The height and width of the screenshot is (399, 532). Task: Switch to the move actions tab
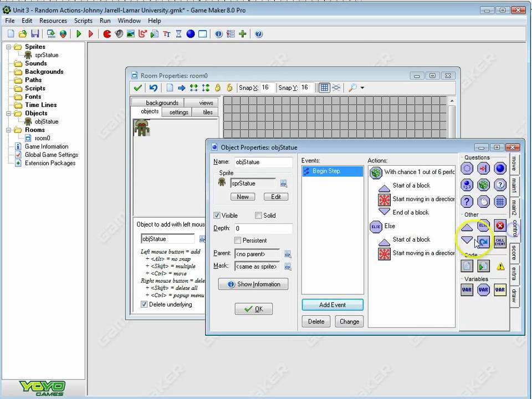click(514, 163)
